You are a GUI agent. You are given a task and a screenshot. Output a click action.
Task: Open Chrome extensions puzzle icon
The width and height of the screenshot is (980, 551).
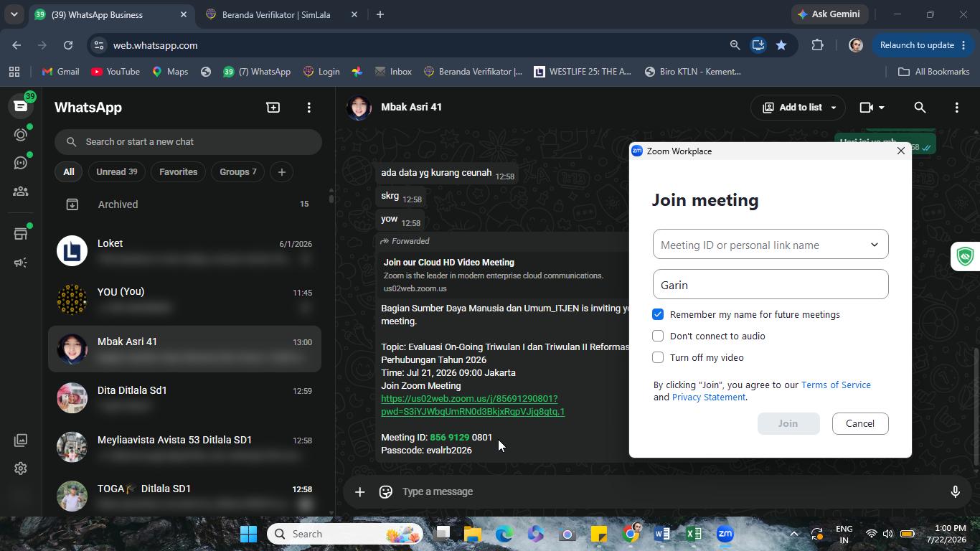tap(817, 45)
